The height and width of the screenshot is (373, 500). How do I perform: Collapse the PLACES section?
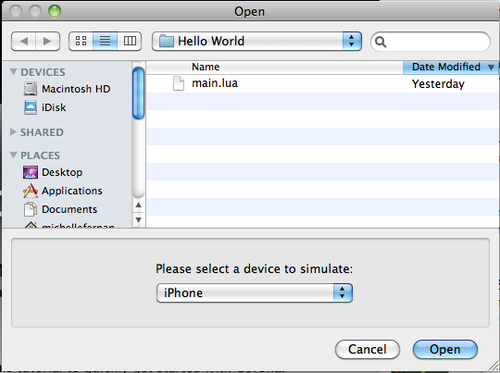(x=13, y=155)
